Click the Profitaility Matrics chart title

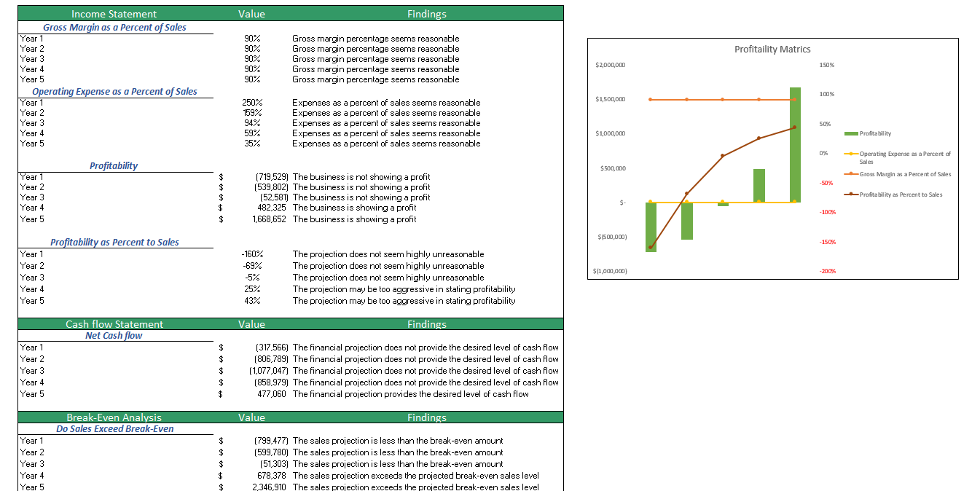click(x=773, y=49)
